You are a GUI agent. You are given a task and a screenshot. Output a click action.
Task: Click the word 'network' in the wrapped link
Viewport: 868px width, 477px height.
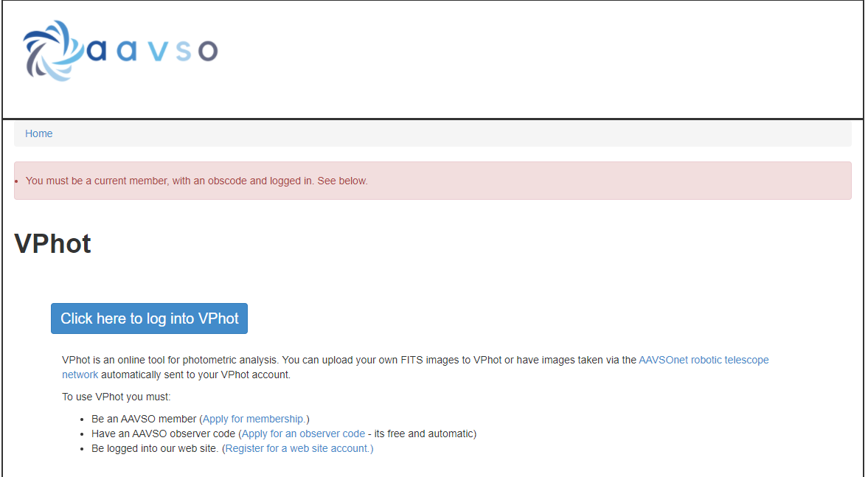(x=80, y=375)
